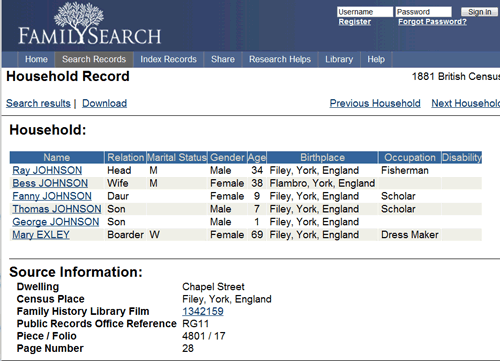Click marital status W in Mary's row
Image resolution: width=500 pixels, height=361 pixels.
(x=154, y=235)
